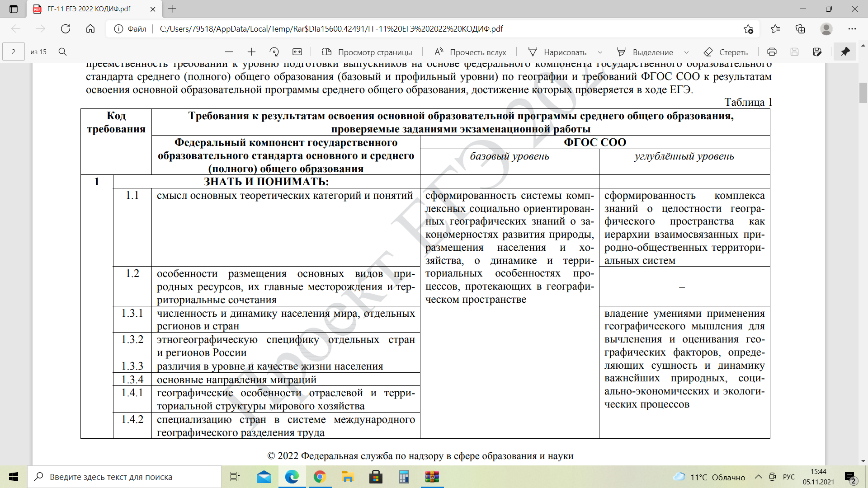The width and height of the screenshot is (868, 488).
Task: Click the save as icon
Action: point(817,52)
